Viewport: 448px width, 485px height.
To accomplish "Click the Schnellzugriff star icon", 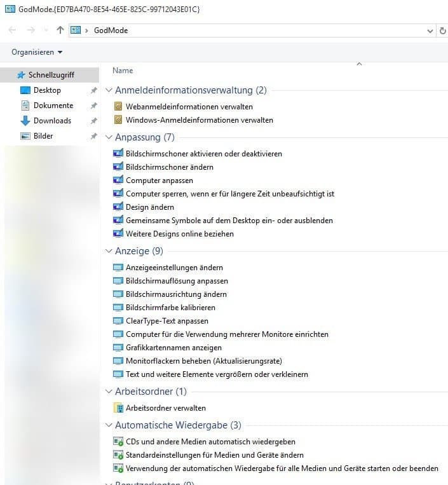I will coord(21,75).
